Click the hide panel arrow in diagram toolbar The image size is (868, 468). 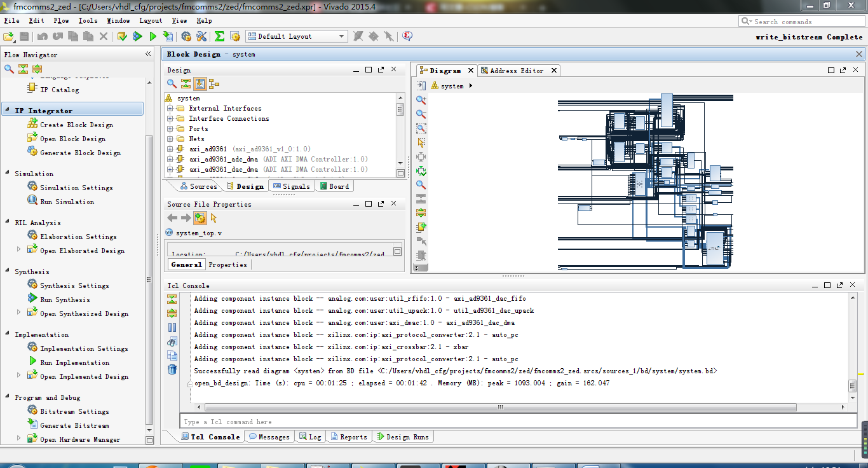(x=421, y=86)
